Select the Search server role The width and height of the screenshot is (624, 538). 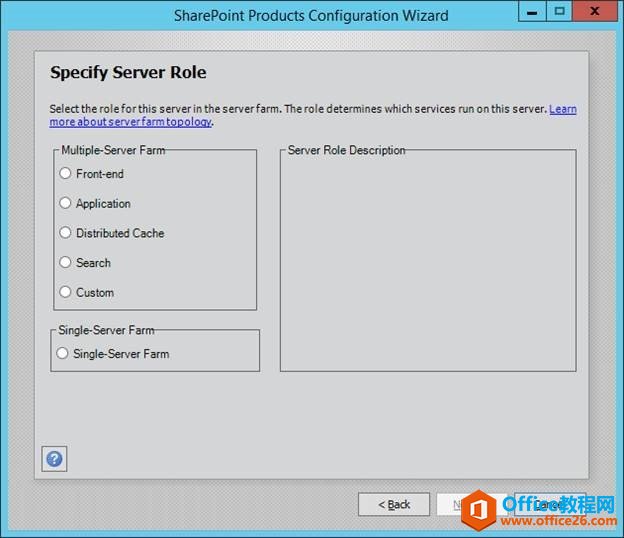[65, 263]
